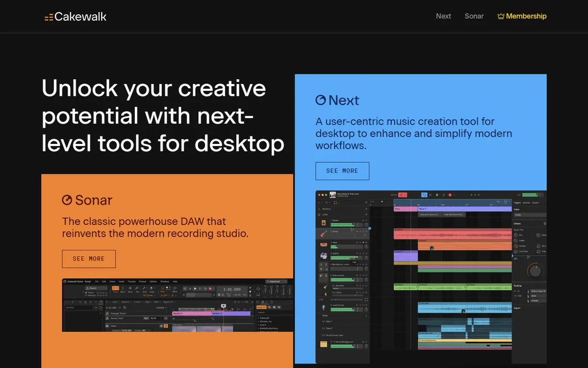
Task: Go to the Sonar page in top navigation
Action: (474, 16)
